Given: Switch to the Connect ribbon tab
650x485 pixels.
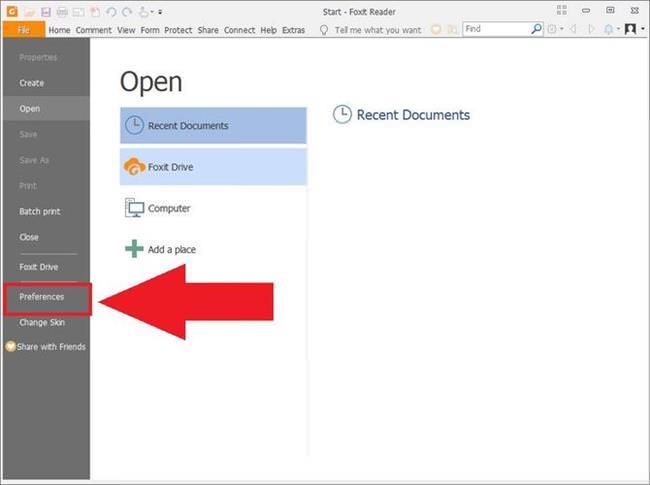Looking at the screenshot, I should coord(239,30).
